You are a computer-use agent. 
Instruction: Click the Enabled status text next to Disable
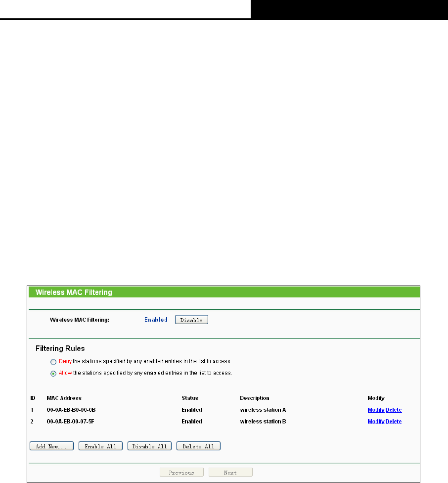(x=156, y=320)
